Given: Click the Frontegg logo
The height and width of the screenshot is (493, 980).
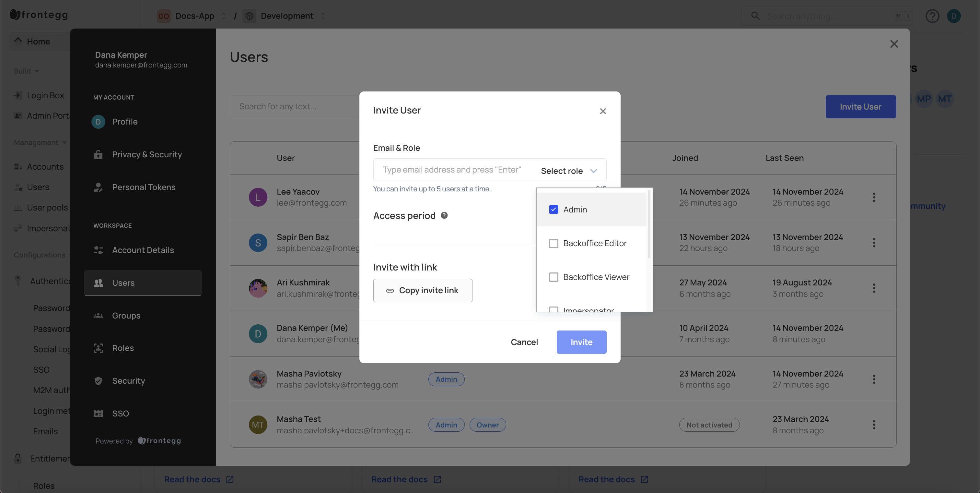Looking at the screenshot, I should click(38, 15).
